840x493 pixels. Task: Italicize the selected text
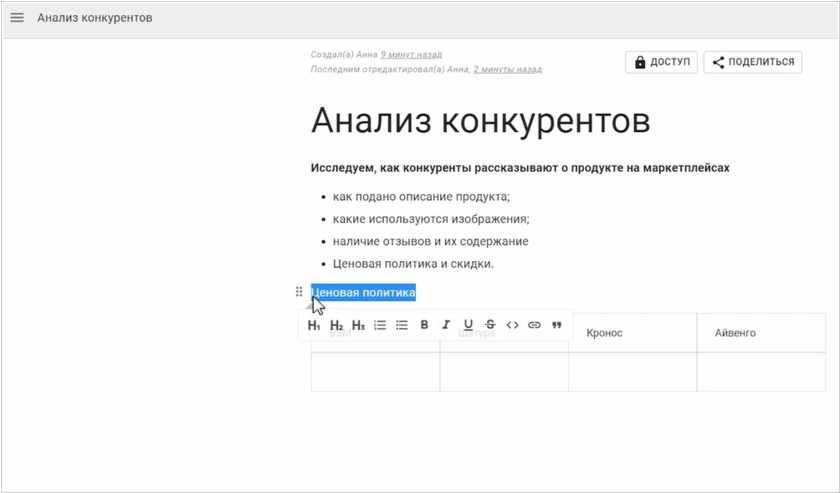coord(446,325)
